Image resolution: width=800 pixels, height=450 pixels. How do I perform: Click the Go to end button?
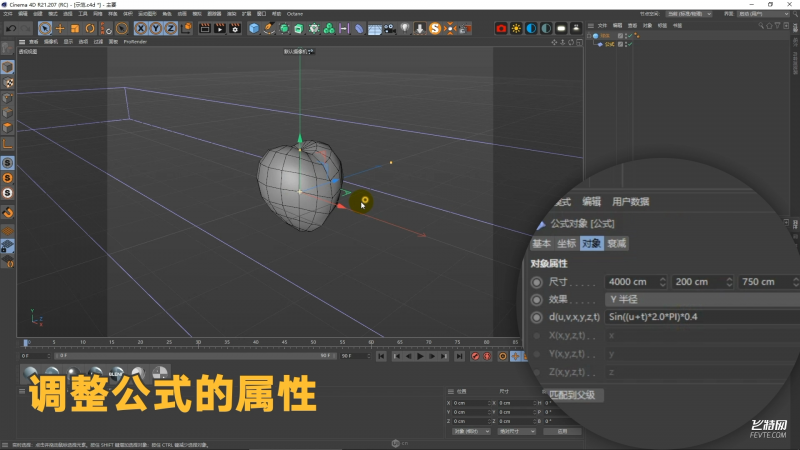(x=460, y=356)
